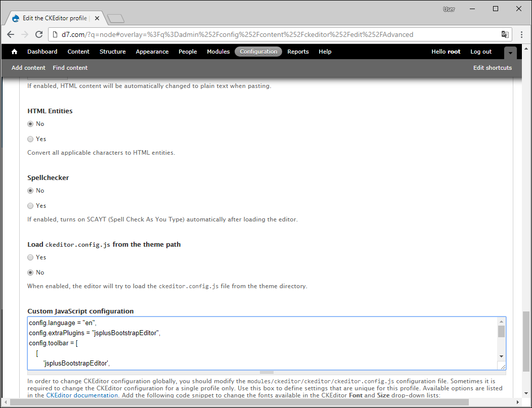Open the CKEditor documentation link

(82, 395)
